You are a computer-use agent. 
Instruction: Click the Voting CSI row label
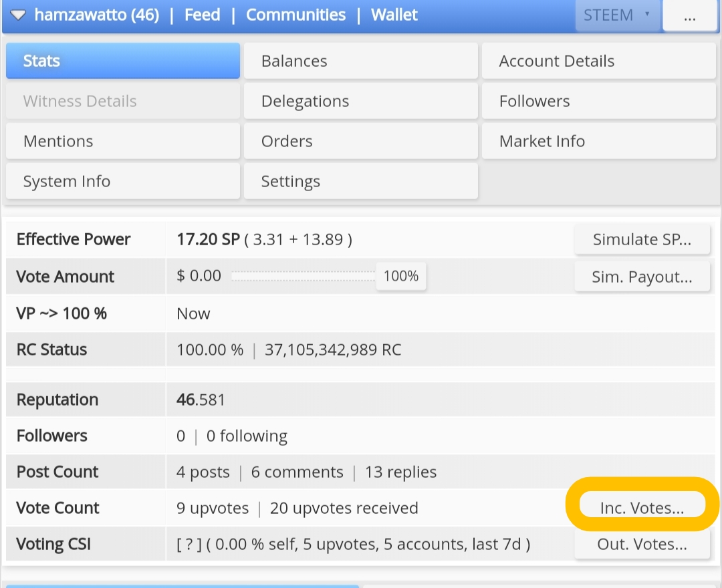(54, 544)
